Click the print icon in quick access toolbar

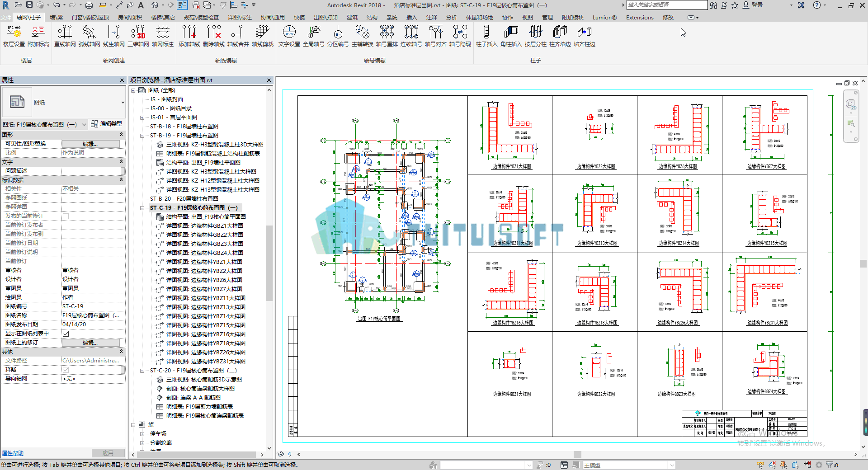89,5
